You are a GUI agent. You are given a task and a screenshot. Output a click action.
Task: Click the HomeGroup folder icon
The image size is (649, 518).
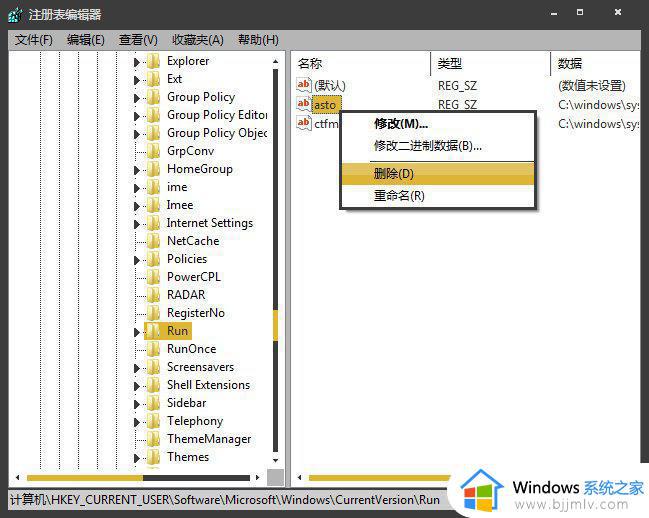coord(154,169)
